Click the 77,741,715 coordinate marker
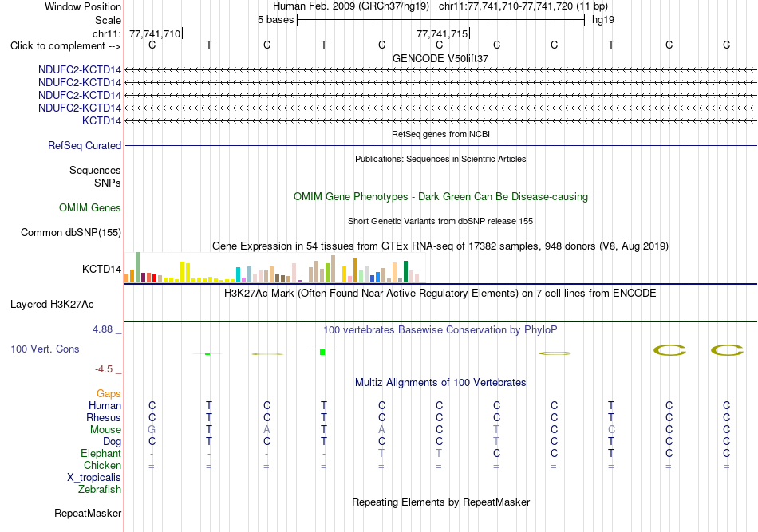The width and height of the screenshot is (758, 532). coord(442,33)
